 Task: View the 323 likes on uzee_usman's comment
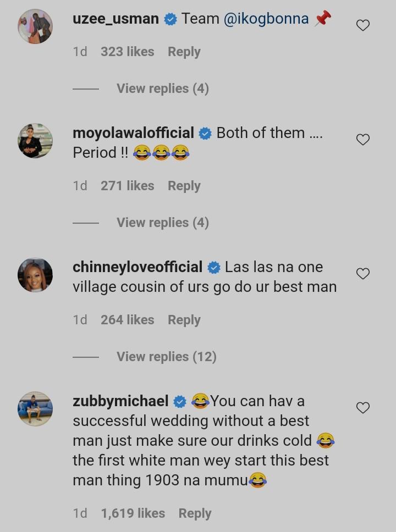[127, 52]
